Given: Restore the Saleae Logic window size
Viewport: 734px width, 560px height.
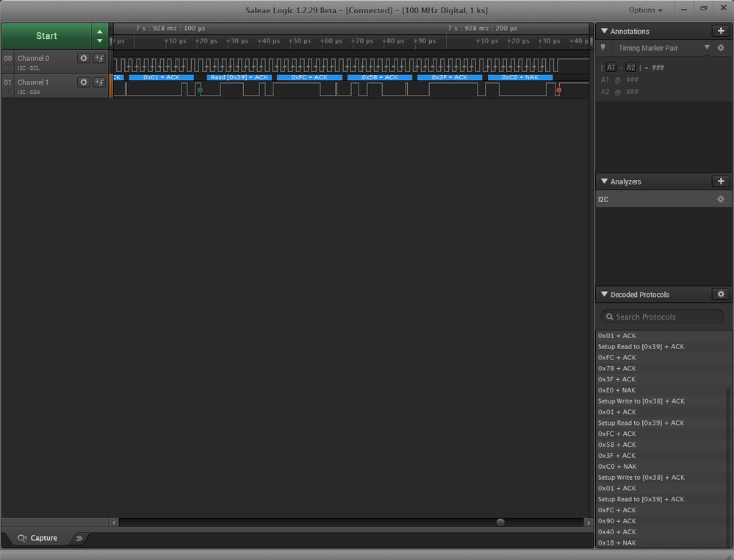Looking at the screenshot, I should (x=703, y=8).
